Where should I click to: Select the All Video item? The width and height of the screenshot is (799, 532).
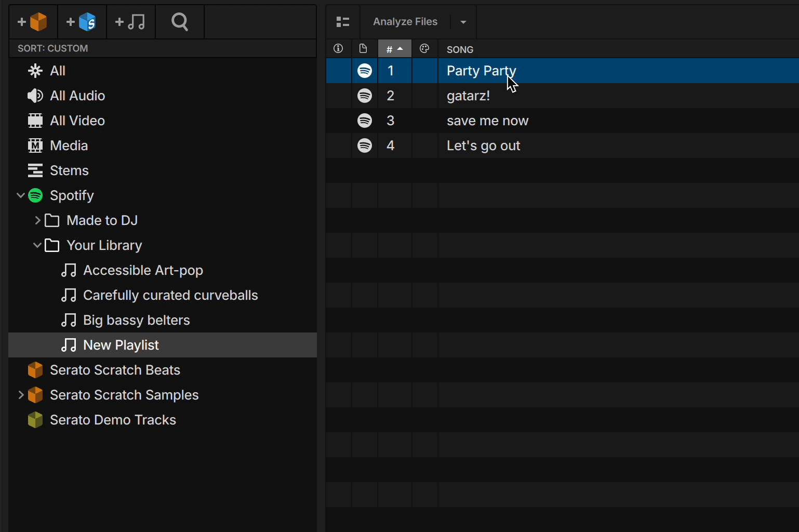[x=163, y=121]
